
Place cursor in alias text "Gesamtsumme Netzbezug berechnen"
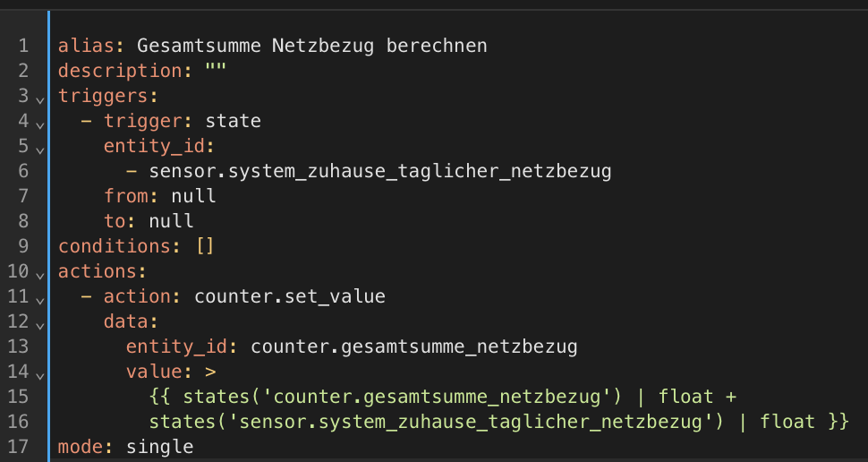312,46
